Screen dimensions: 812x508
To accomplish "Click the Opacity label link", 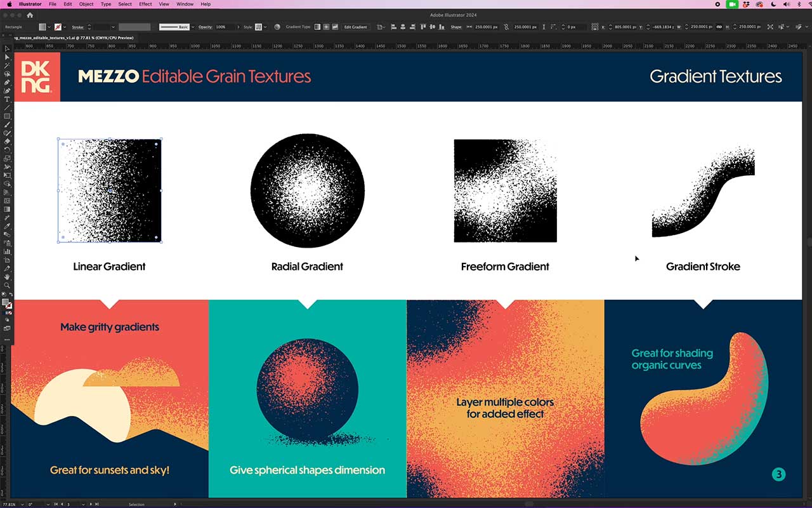I will [x=205, y=27].
